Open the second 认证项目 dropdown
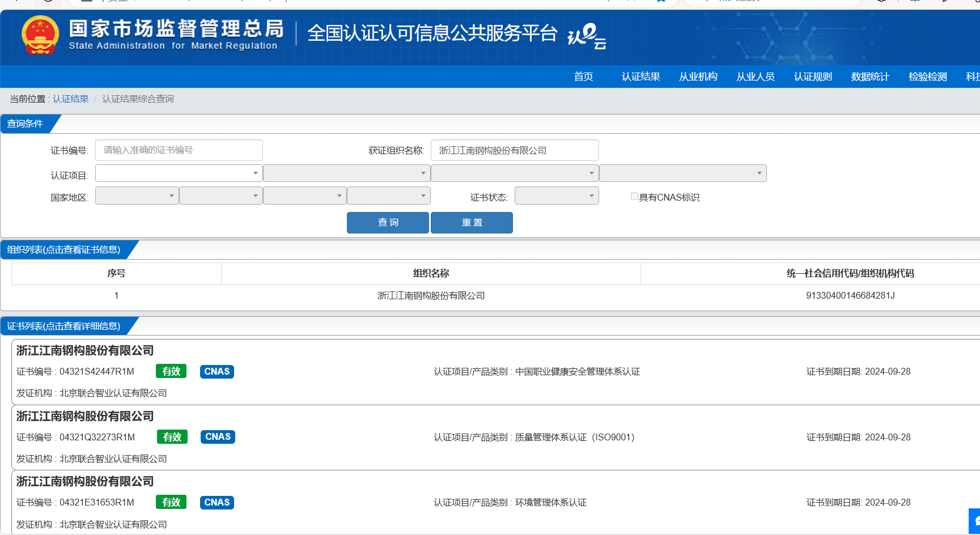This screenshot has height=535, width=980. pos(346,173)
